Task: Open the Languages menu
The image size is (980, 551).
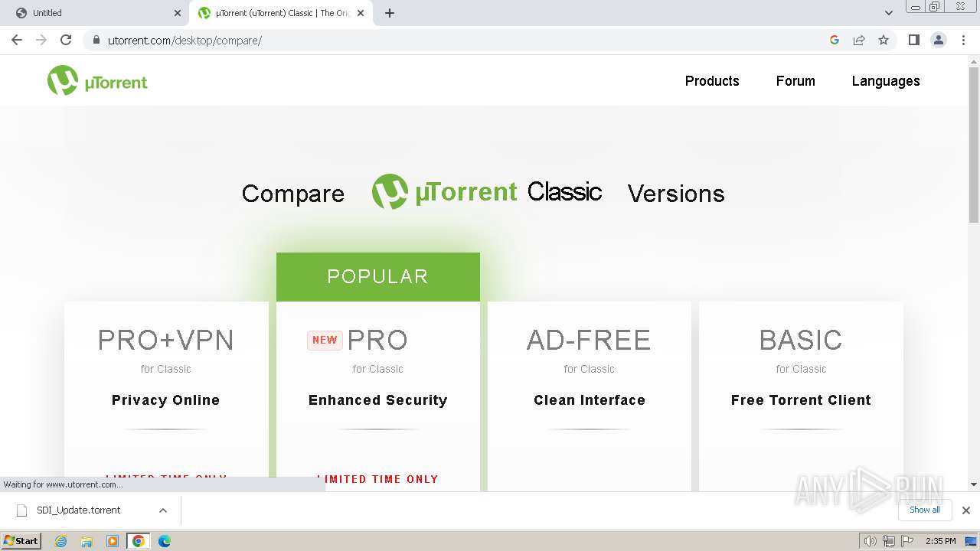Action: tap(886, 81)
